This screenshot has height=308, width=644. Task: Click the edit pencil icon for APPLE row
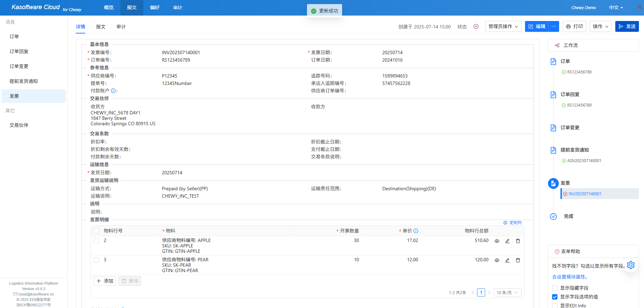(x=507, y=241)
